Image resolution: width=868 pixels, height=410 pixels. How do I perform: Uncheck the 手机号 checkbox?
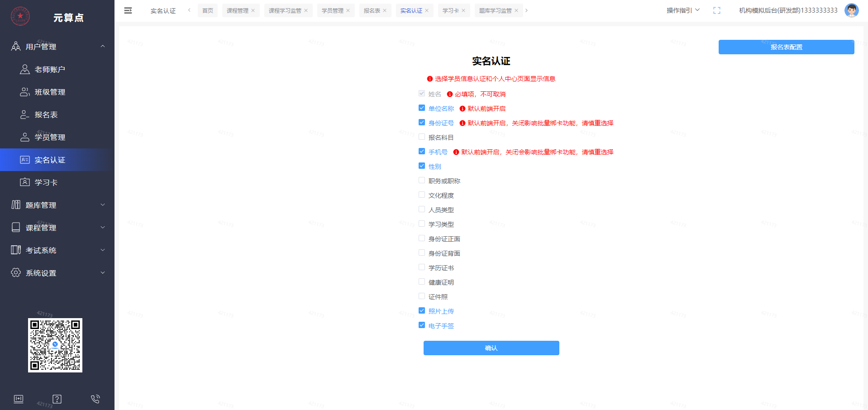pos(422,151)
